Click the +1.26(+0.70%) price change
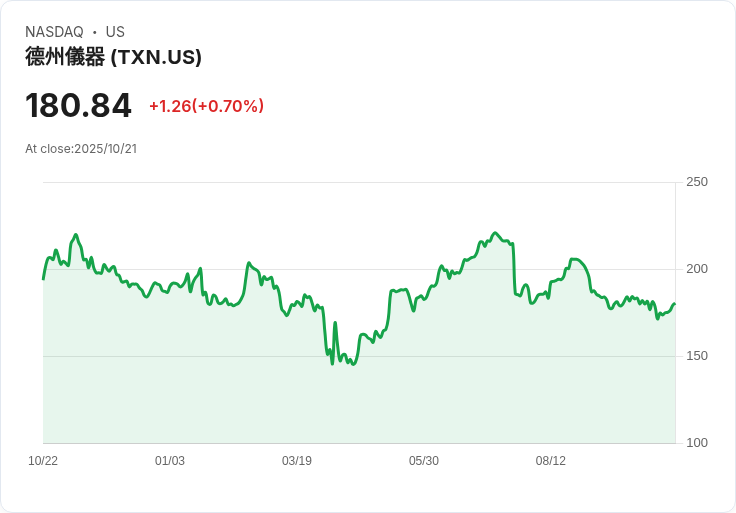 (206, 106)
